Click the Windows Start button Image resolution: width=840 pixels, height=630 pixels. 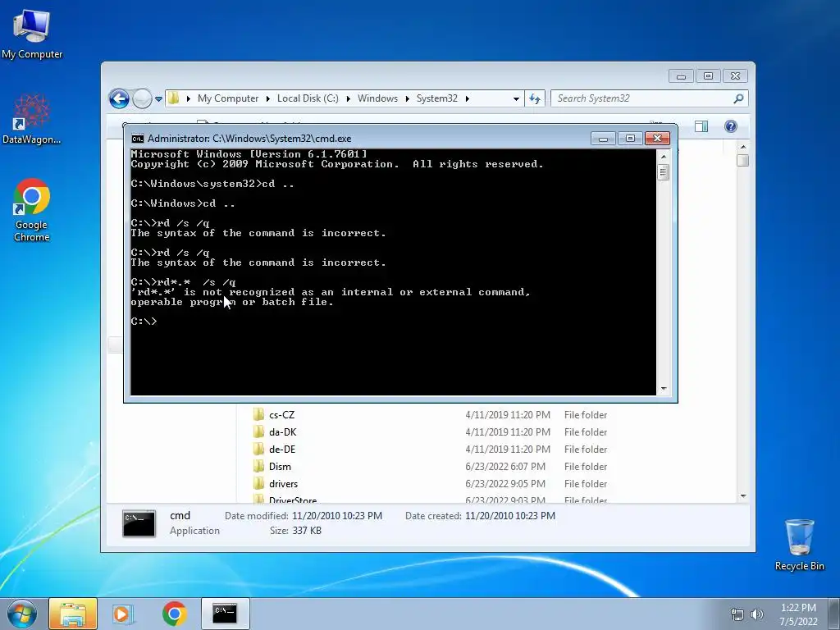coord(22,614)
